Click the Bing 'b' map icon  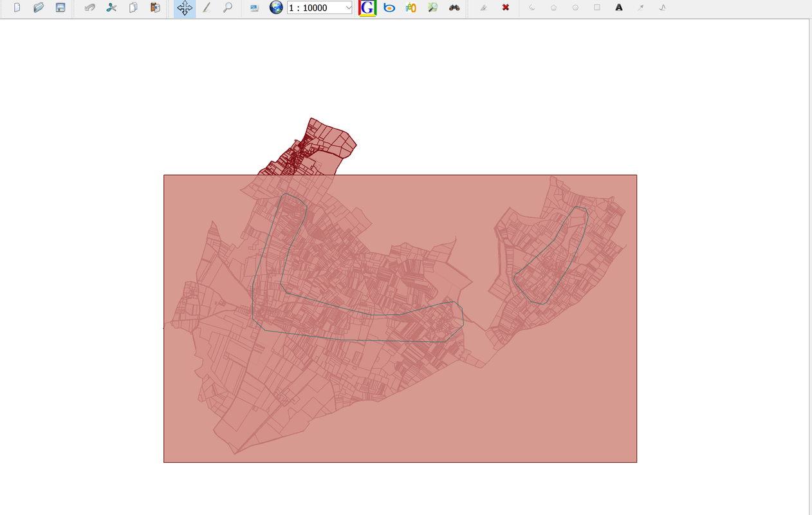pyautogui.click(x=389, y=8)
